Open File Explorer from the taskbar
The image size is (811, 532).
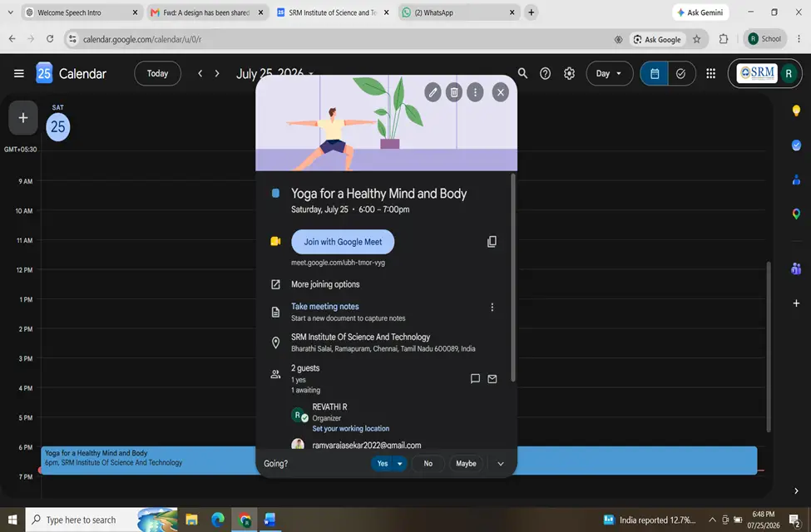pyautogui.click(x=192, y=520)
